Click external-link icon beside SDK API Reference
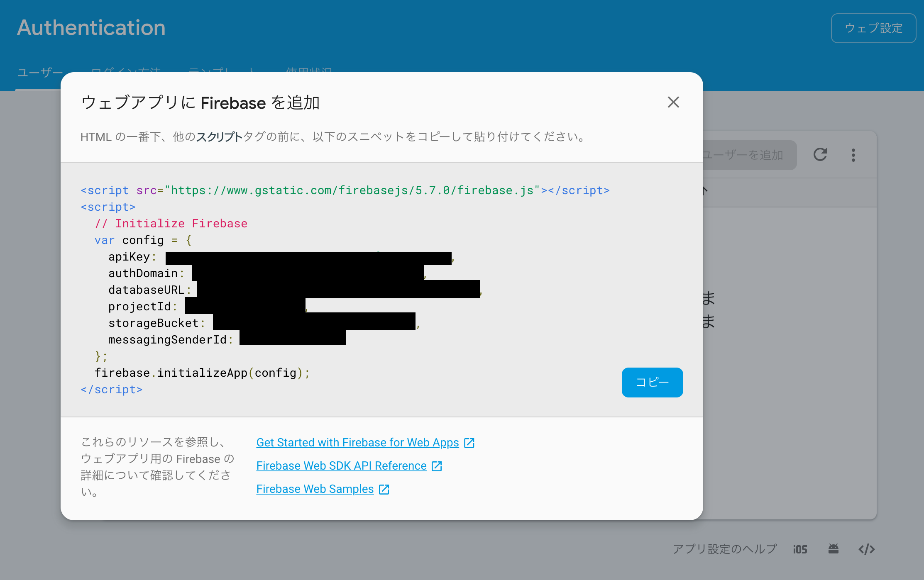The width and height of the screenshot is (924, 580). (x=437, y=466)
